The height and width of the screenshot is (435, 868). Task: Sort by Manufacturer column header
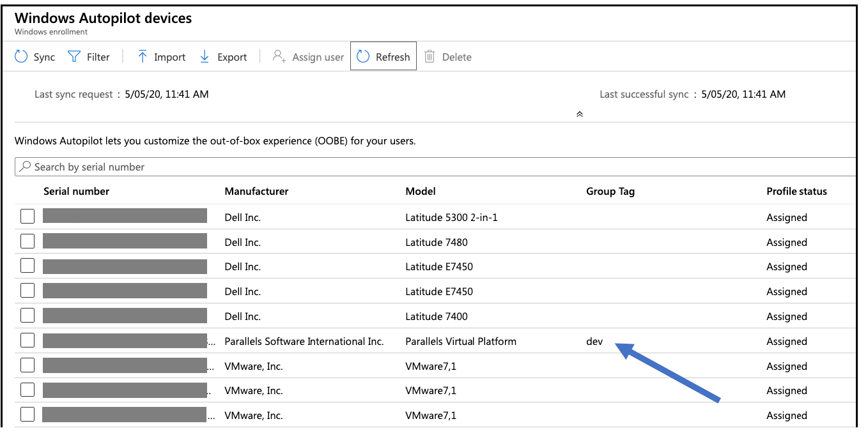point(256,191)
